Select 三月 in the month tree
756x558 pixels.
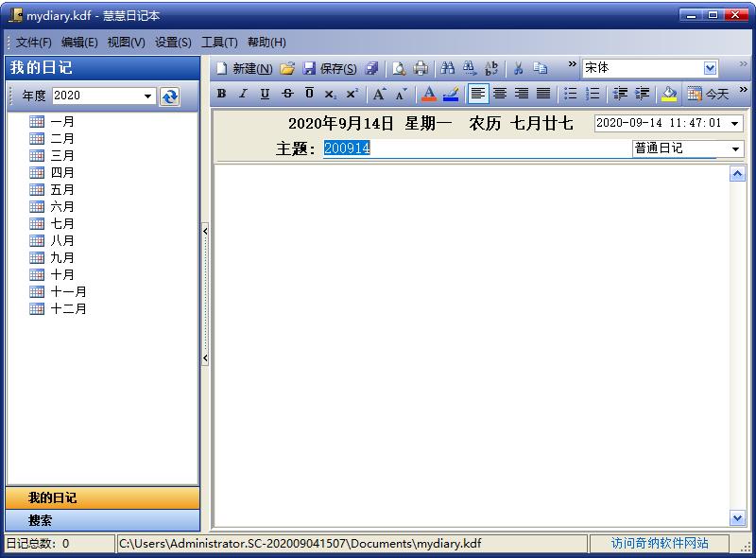click(x=62, y=155)
